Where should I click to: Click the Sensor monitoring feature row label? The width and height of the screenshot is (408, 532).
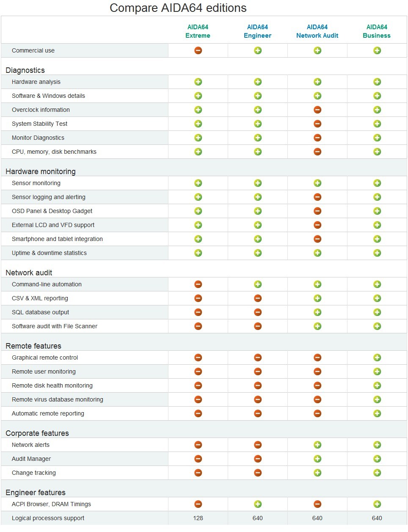(x=36, y=183)
